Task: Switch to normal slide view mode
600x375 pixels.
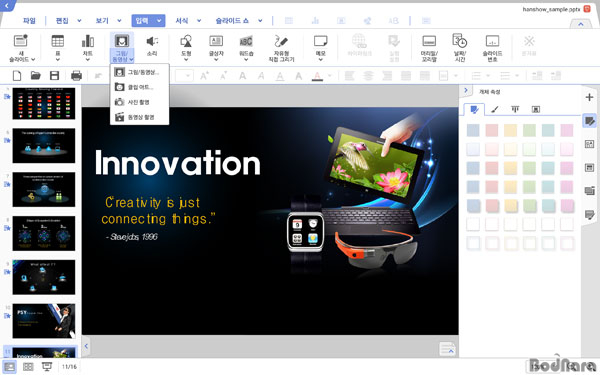Action: [x=10, y=367]
